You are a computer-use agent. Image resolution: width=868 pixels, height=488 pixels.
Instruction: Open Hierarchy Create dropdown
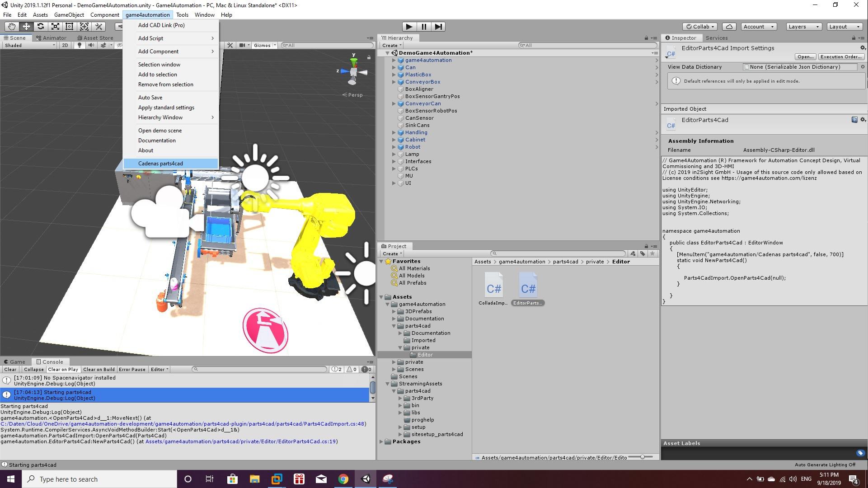point(391,45)
